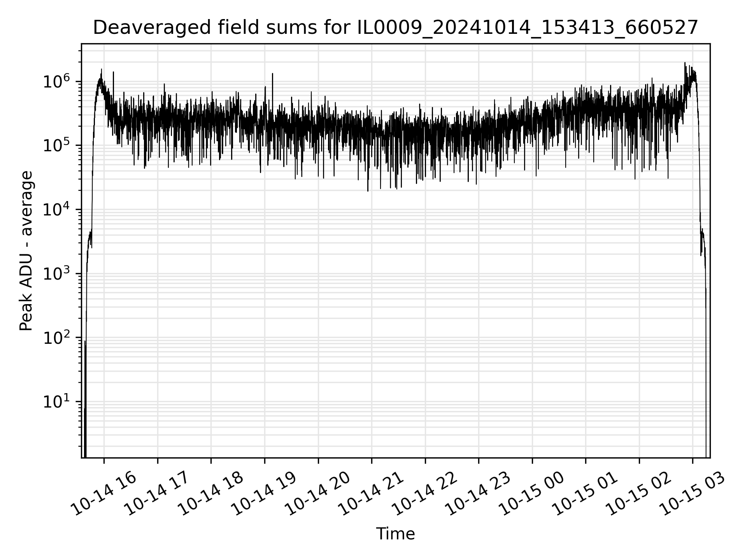The image size is (747, 560).
Task: Click the y-axis tick label 10^1
Action: [57, 401]
